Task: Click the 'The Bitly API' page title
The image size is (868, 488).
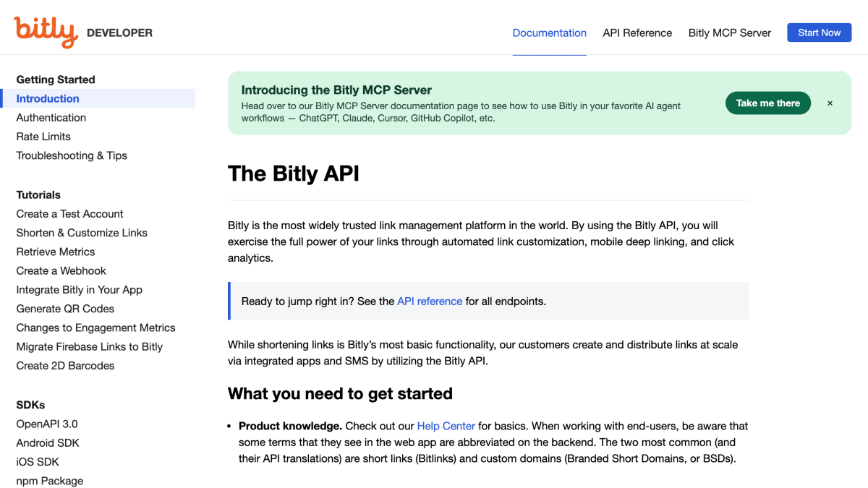Action: tap(294, 174)
